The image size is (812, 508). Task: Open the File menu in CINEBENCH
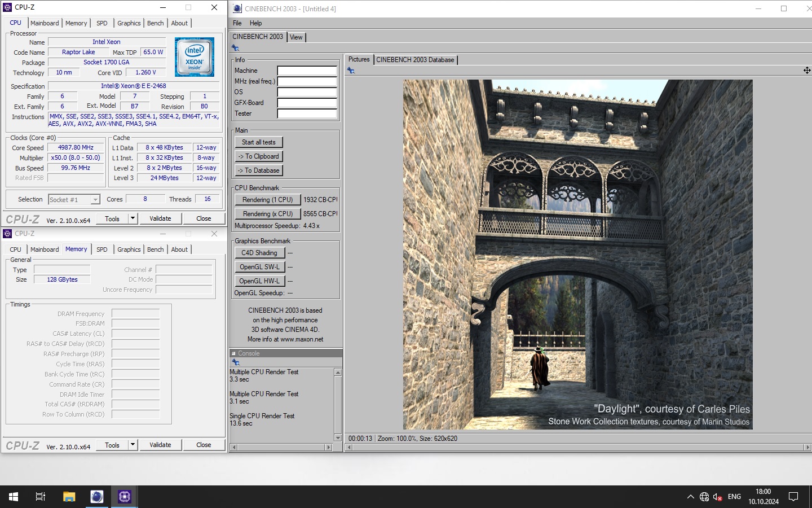pyautogui.click(x=237, y=23)
